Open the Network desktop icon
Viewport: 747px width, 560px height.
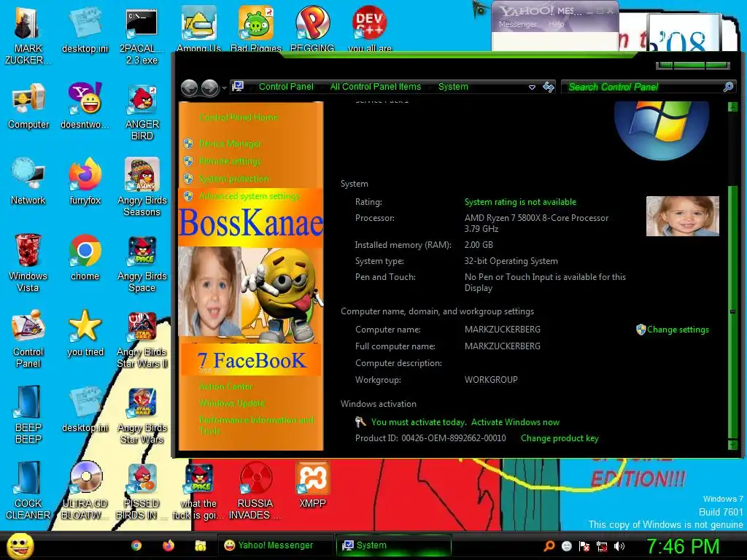(x=28, y=182)
